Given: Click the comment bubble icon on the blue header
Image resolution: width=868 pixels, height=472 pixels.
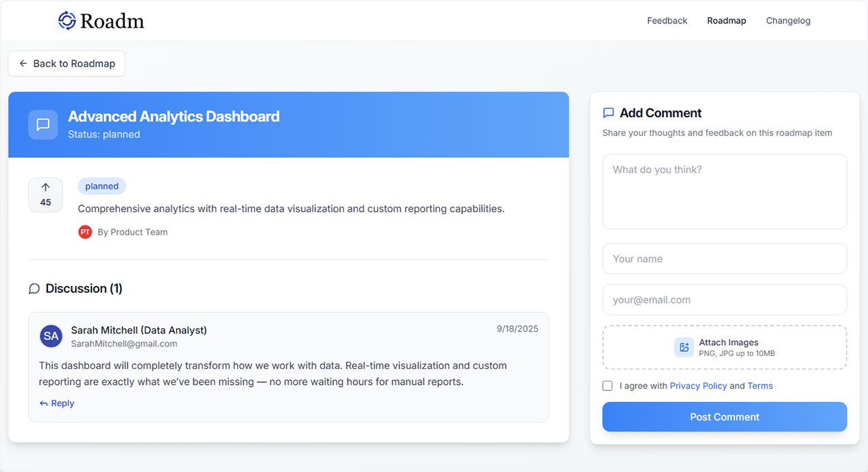Looking at the screenshot, I should tap(43, 124).
